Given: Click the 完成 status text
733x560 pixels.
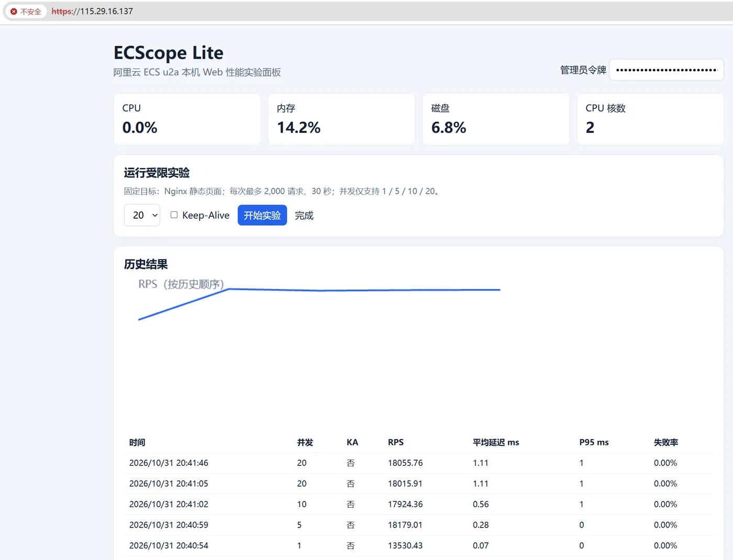Looking at the screenshot, I should 304,216.
